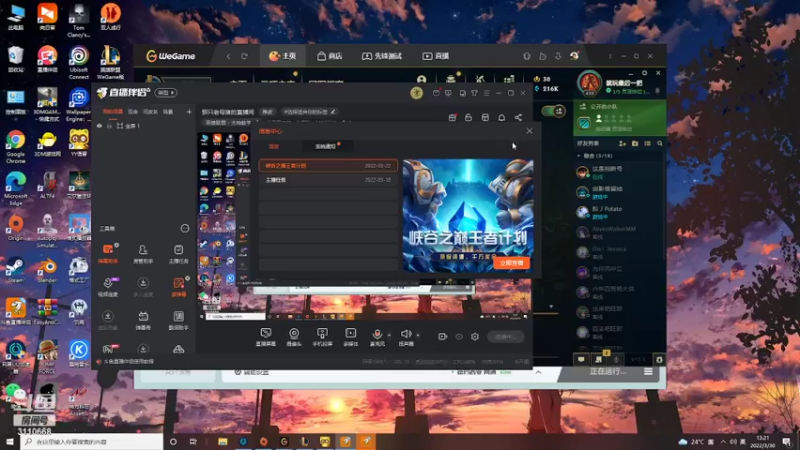800x450 pixels.
Task: Add a camera source
Action: tap(294, 337)
